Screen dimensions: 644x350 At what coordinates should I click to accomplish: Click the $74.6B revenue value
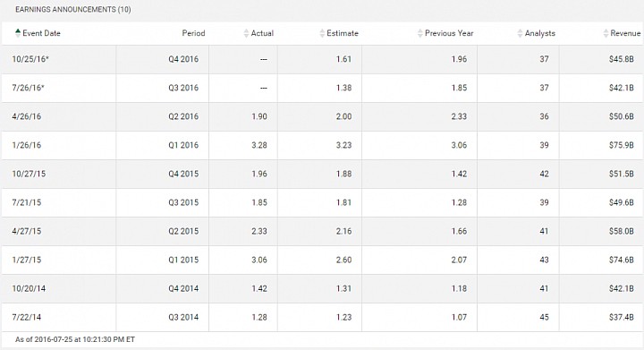(x=622, y=260)
